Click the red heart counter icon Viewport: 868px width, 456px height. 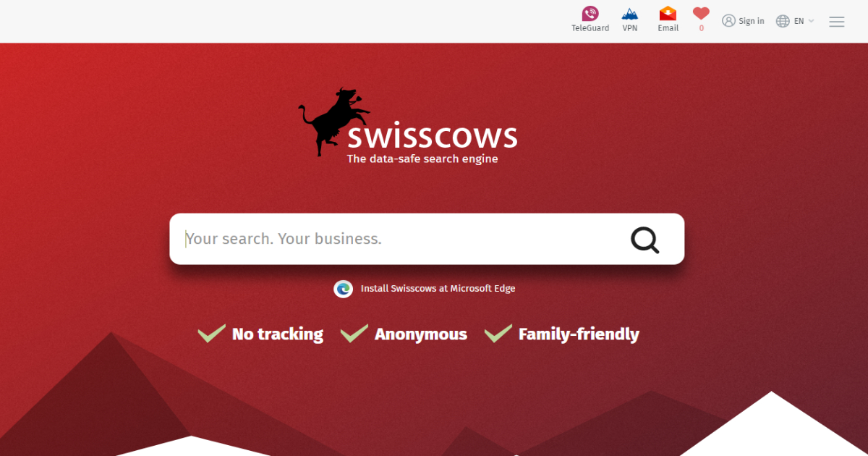pos(701,14)
